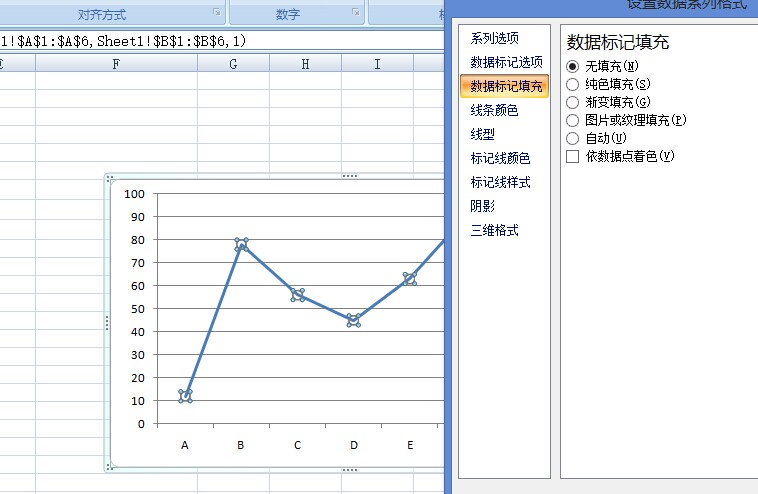
Task: Open the 三维格式 category
Action: (x=495, y=230)
